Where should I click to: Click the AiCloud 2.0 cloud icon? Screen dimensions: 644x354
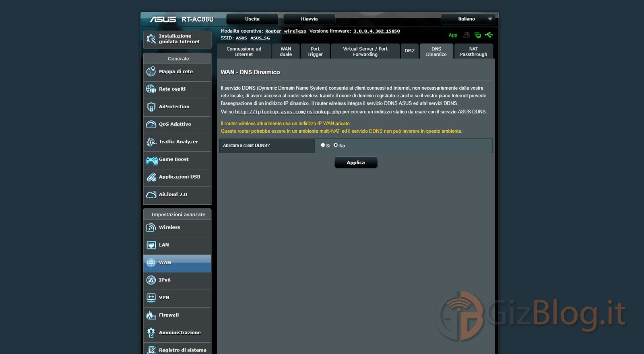click(x=151, y=195)
